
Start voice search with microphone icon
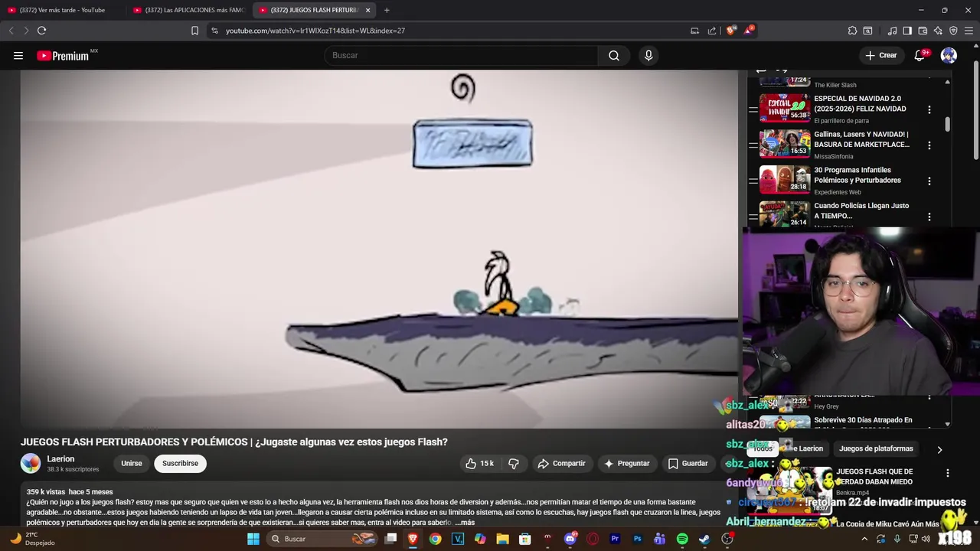[x=648, y=55]
